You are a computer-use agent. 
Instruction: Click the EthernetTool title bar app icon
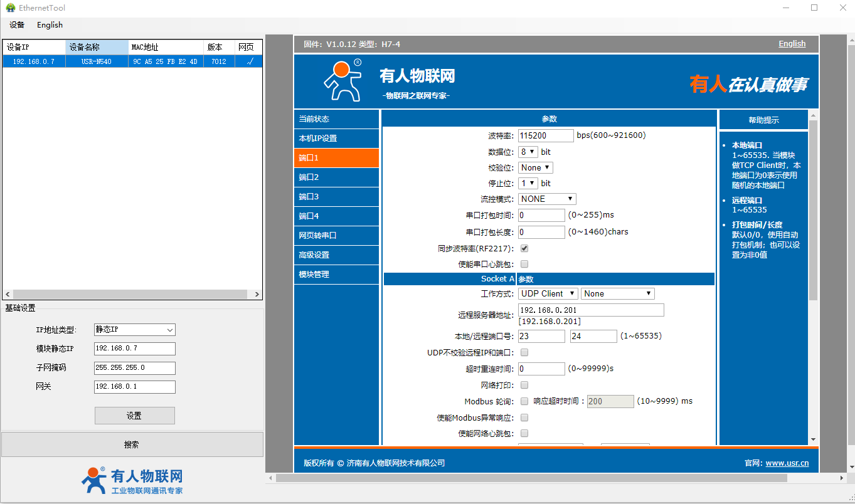10,8
